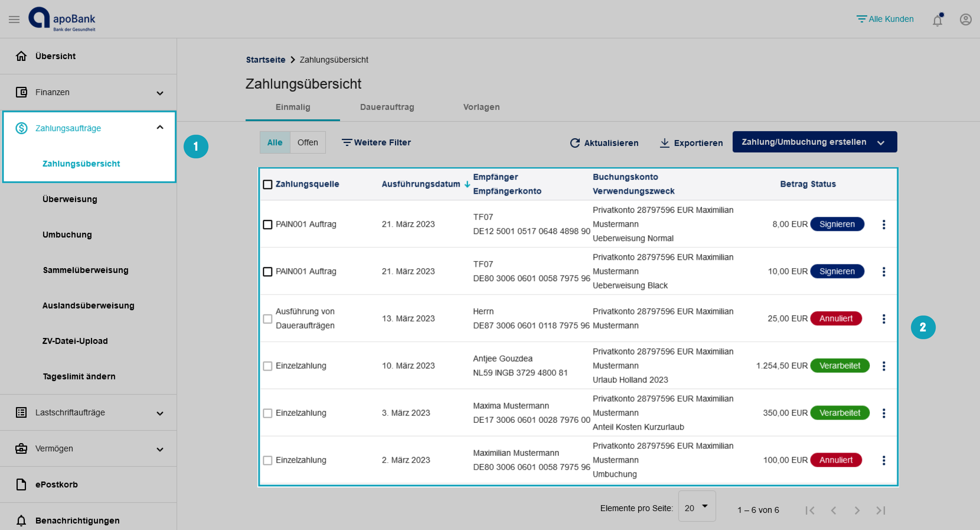Click Annuliert status on 25,00 EUR row

click(x=836, y=319)
